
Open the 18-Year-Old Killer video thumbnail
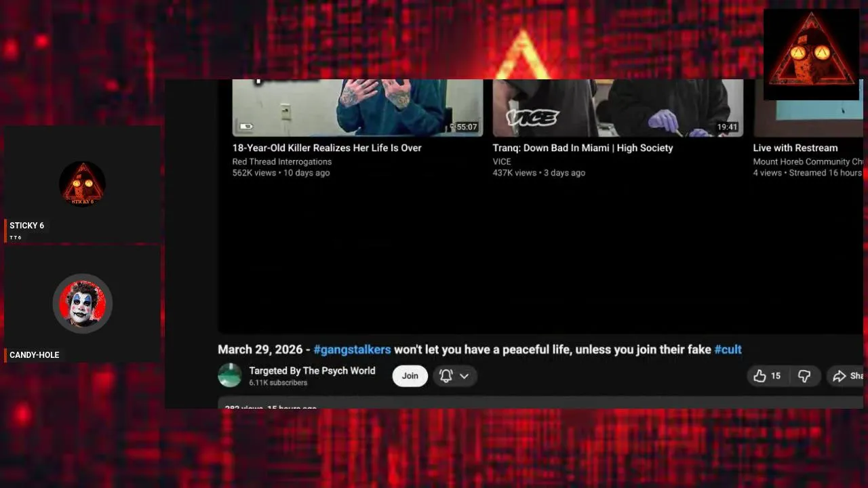[x=357, y=108]
